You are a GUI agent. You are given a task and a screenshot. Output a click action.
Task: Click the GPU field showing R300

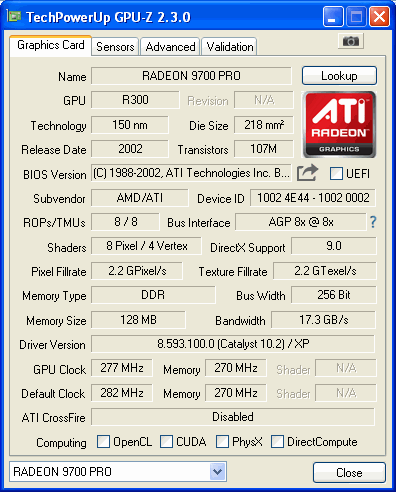135,100
